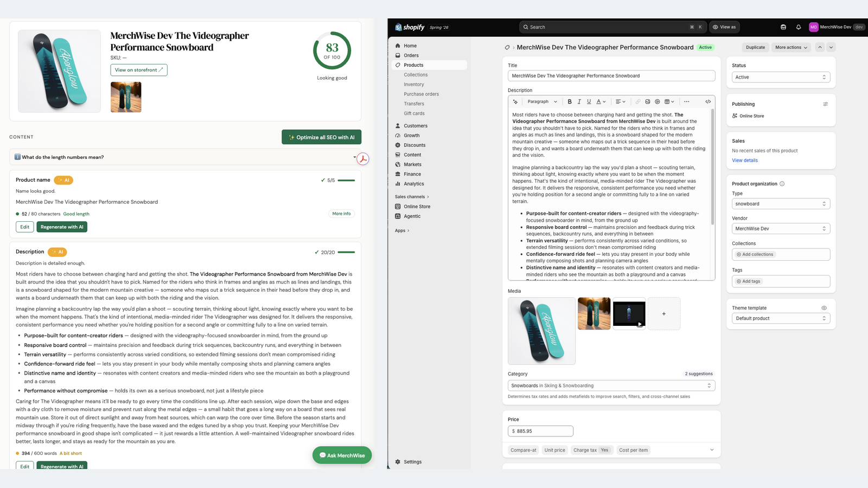Viewport: 868px width, 488px height.
Task: Click the Shopify logo in the top bar
Action: click(x=410, y=27)
